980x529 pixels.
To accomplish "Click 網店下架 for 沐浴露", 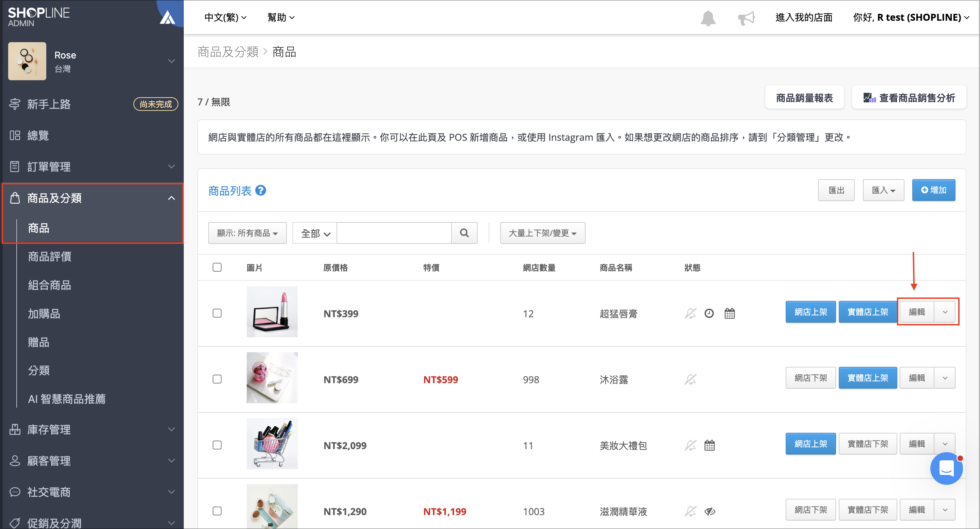I will 811,378.
